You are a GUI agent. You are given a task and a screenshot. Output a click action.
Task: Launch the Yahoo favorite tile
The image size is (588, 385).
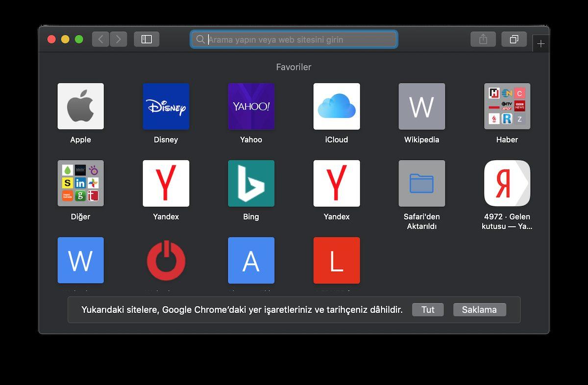pyautogui.click(x=251, y=106)
